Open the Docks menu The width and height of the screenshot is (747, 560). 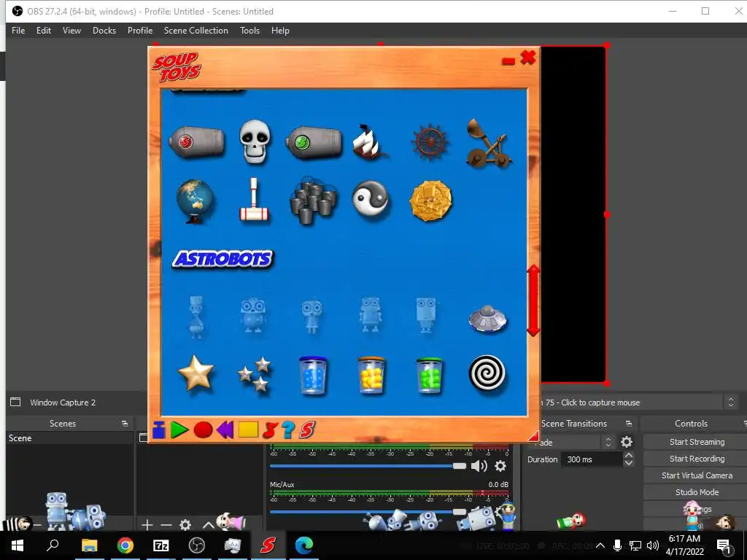click(104, 31)
